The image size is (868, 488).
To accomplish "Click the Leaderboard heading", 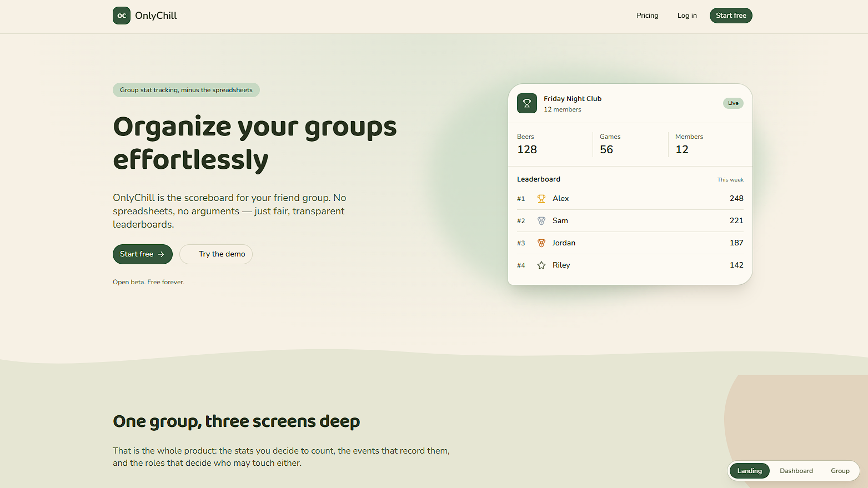I will pos(539,179).
